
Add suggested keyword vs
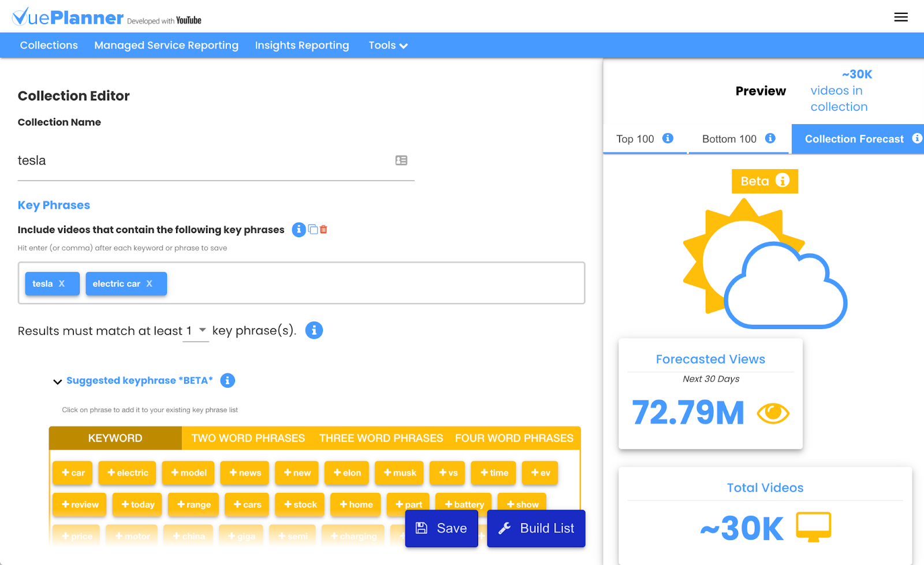coord(448,473)
